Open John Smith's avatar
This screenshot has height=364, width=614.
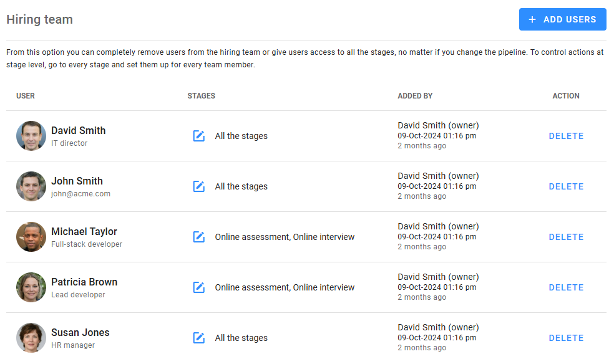(31, 186)
